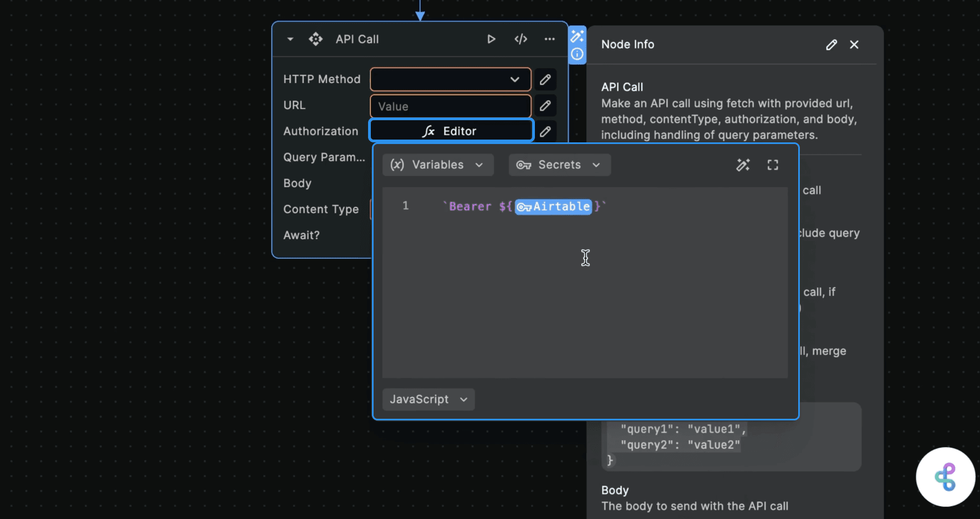Click the URL Value input field
The height and width of the screenshot is (519, 980).
pyautogui.click(x=450, y=106)
